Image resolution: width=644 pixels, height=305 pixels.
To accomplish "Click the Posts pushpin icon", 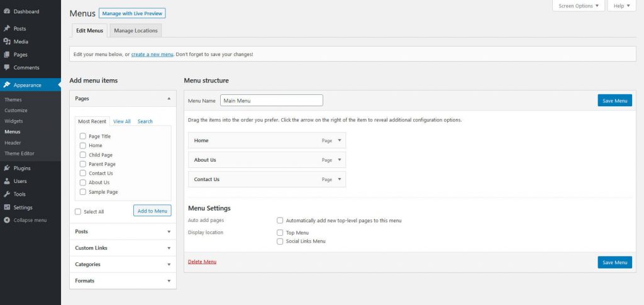I will tap(6, 29).
